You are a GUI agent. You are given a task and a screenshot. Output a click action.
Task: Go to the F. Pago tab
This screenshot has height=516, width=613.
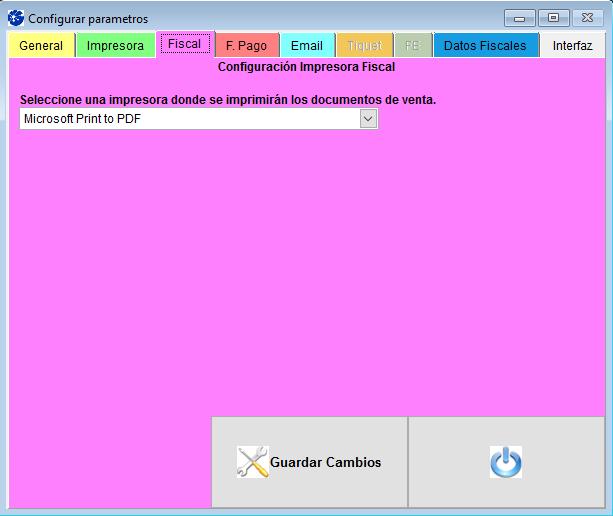246,46
